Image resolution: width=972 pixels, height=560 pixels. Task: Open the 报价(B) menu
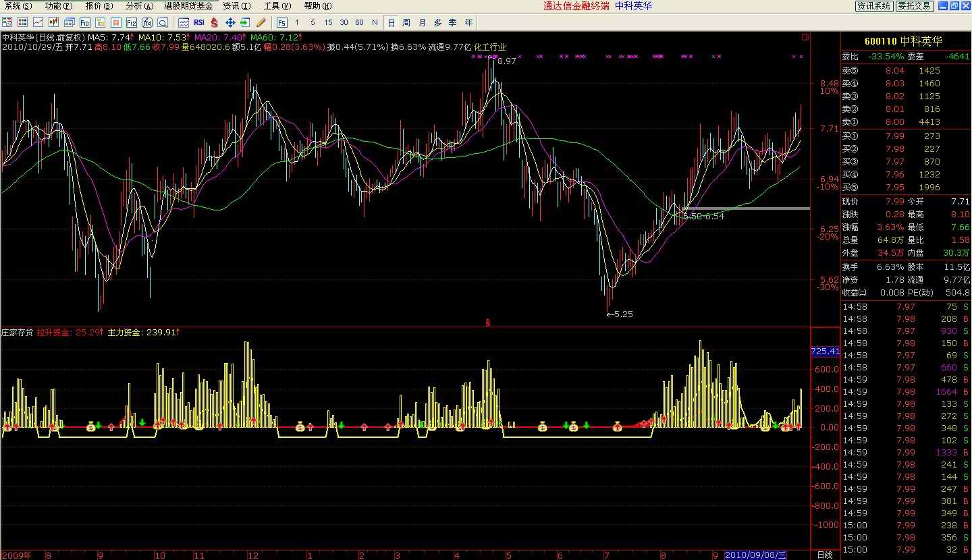pos(99,6)
